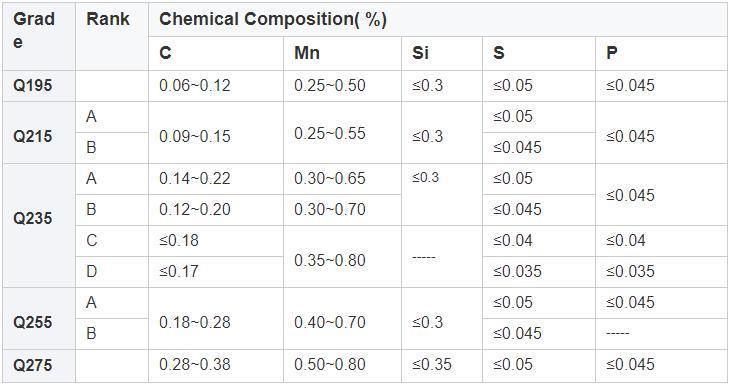Click the 0.35~0.80 manganese cell
The image size is (732, 386).
342,256
